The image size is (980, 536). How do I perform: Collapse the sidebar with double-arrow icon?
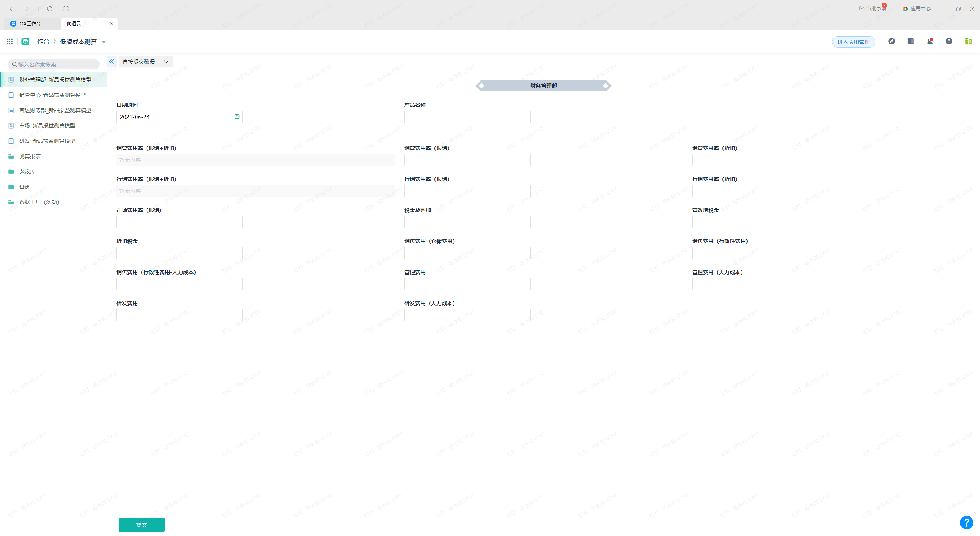[x=111, y=62]
